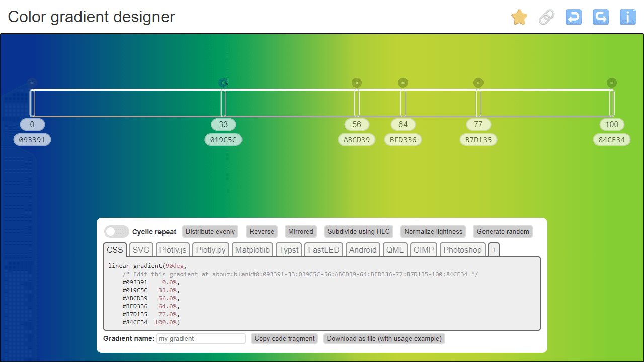Remove the color stop at 33
The image size is (644, 362).
(x=224, y=83)
